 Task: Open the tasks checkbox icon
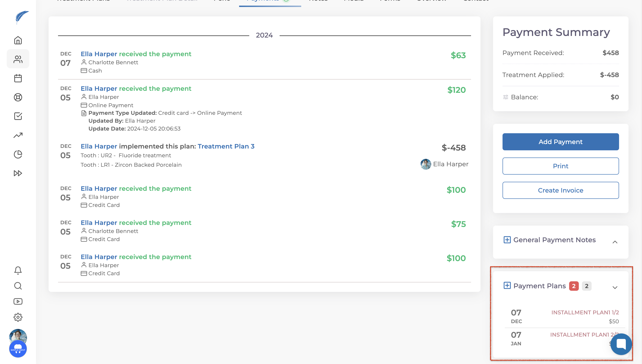(x=18, y=116)
